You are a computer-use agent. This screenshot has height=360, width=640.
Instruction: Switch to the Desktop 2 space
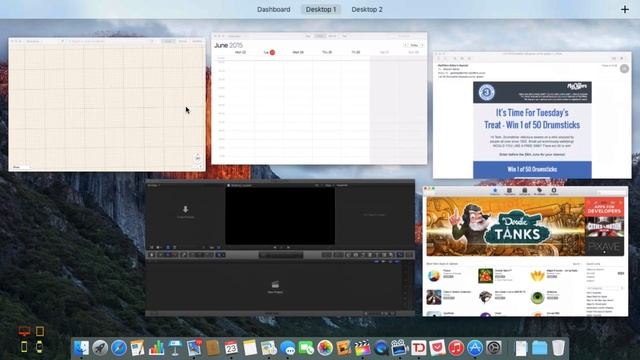367,9
